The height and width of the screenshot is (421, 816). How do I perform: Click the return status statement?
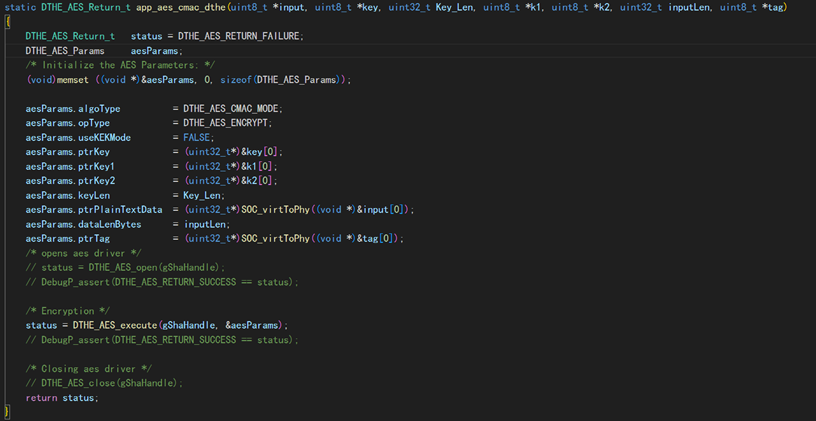(62, 398)
